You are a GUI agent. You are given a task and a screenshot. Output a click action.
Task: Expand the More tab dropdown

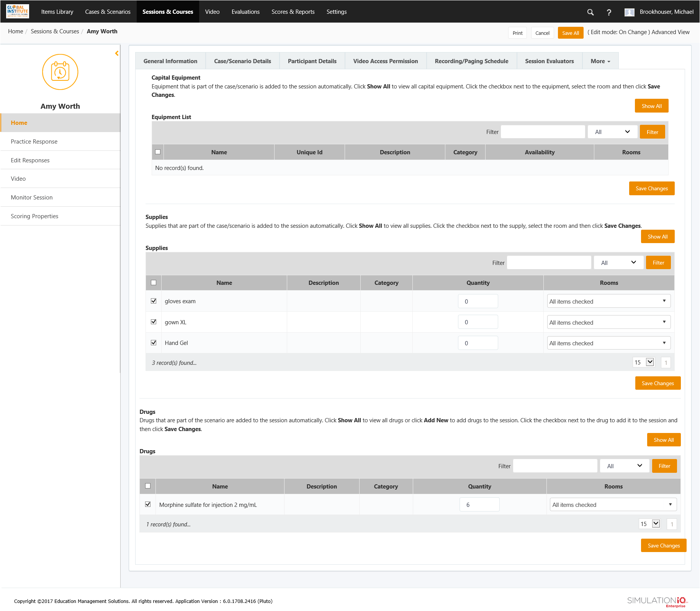click(x=600, y=61)
